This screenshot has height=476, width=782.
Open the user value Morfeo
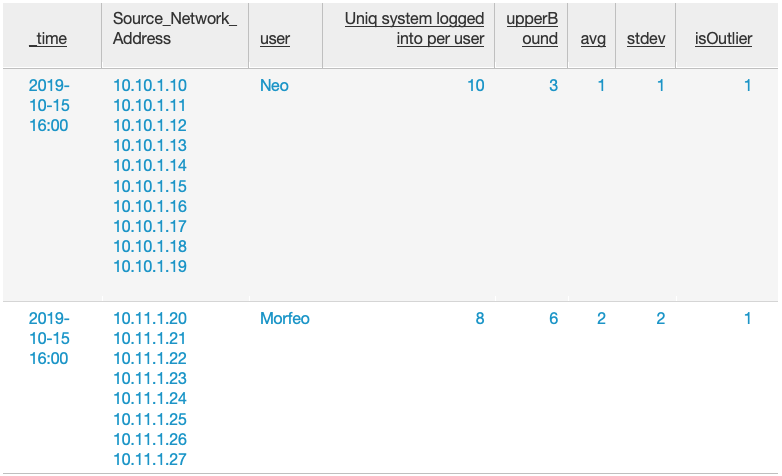point(285,318)
